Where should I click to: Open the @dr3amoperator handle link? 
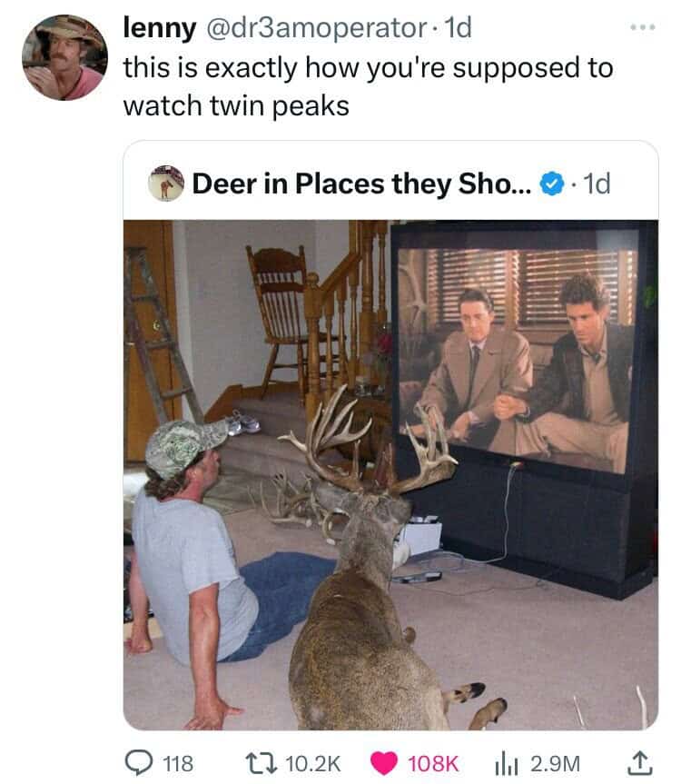[316, 28]
